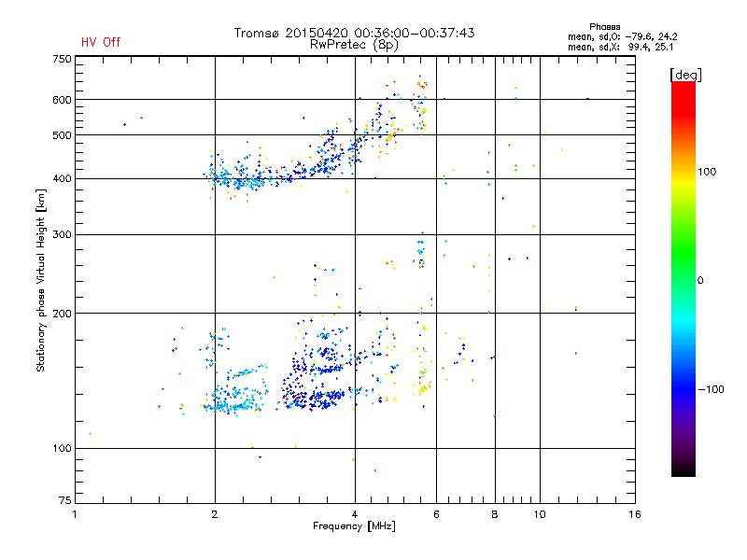Click the 4 MHz frequency tick label
747x560 pixels.
[355, 514]
